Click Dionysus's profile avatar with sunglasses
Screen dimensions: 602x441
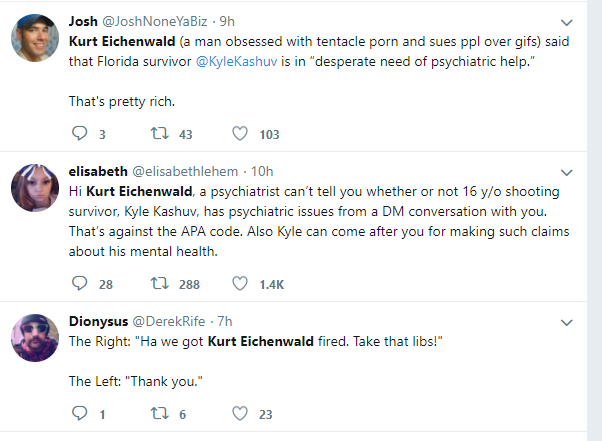[35, 338]
